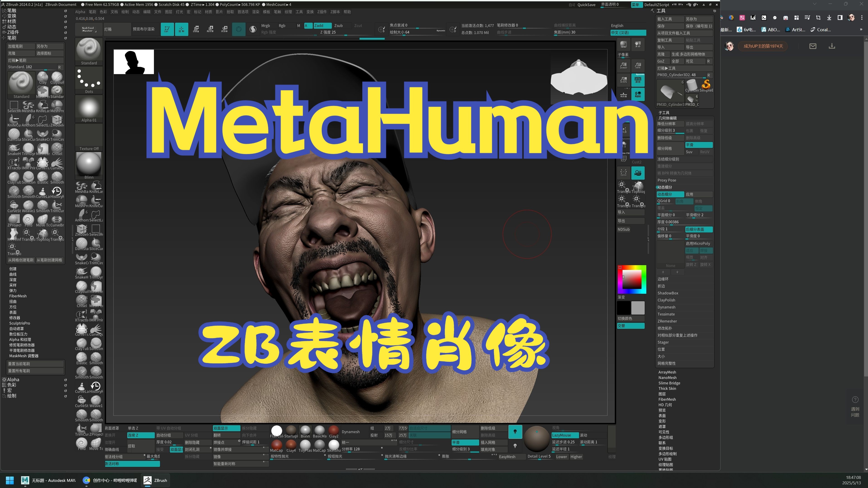The image size is (868, 488).
Task: Expand the SculptrisPro brush section
Action: [19, 323]
